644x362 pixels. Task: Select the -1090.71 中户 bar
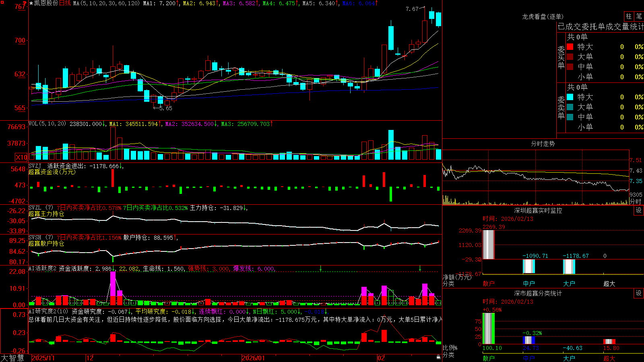pyautogui.click(x=529, y=266)
